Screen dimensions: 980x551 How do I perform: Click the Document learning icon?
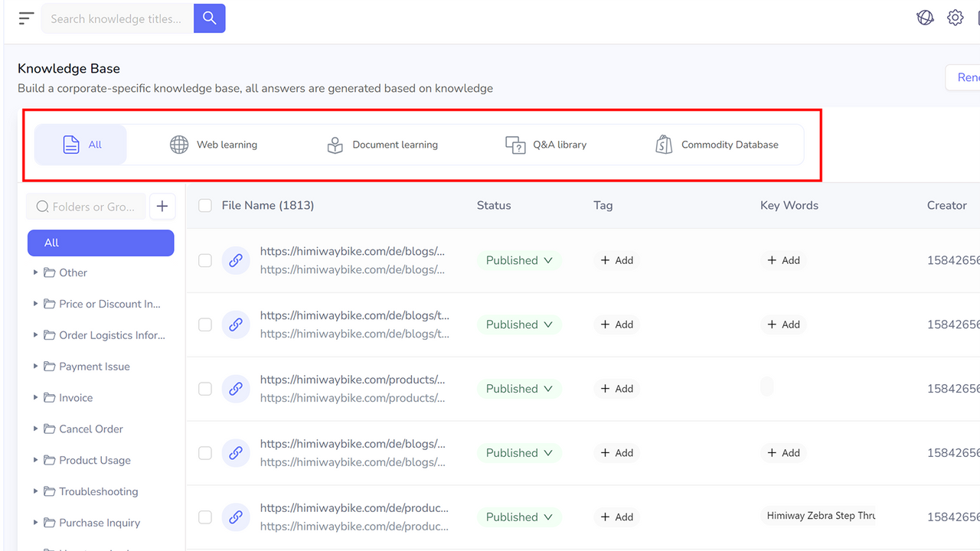pyautogui.click(x=335, y=144)
